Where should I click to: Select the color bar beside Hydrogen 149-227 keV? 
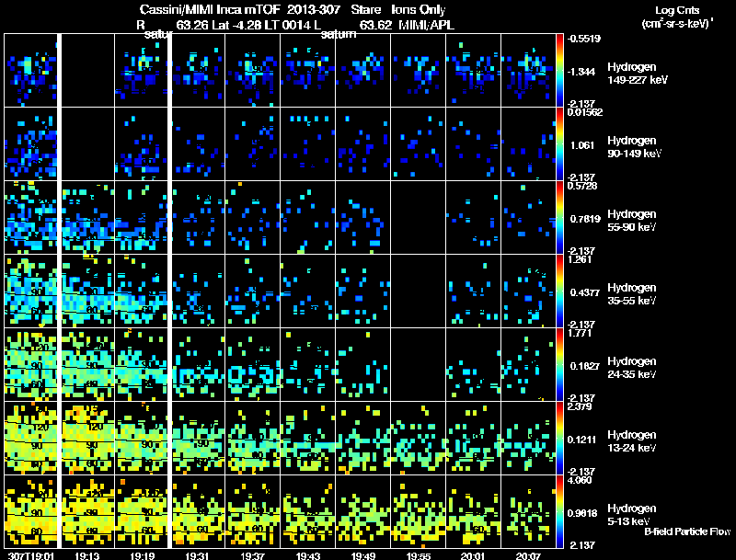click(559, 71)
